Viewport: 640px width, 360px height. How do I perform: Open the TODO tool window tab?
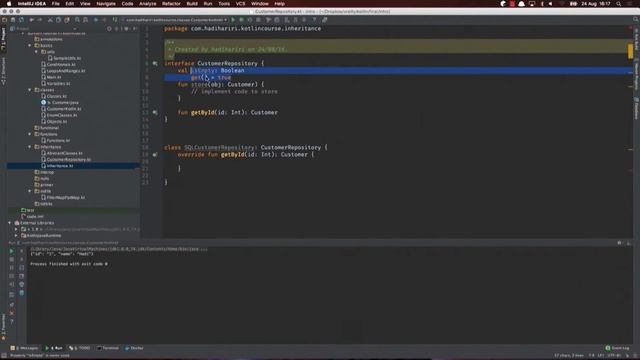[80, 348]
